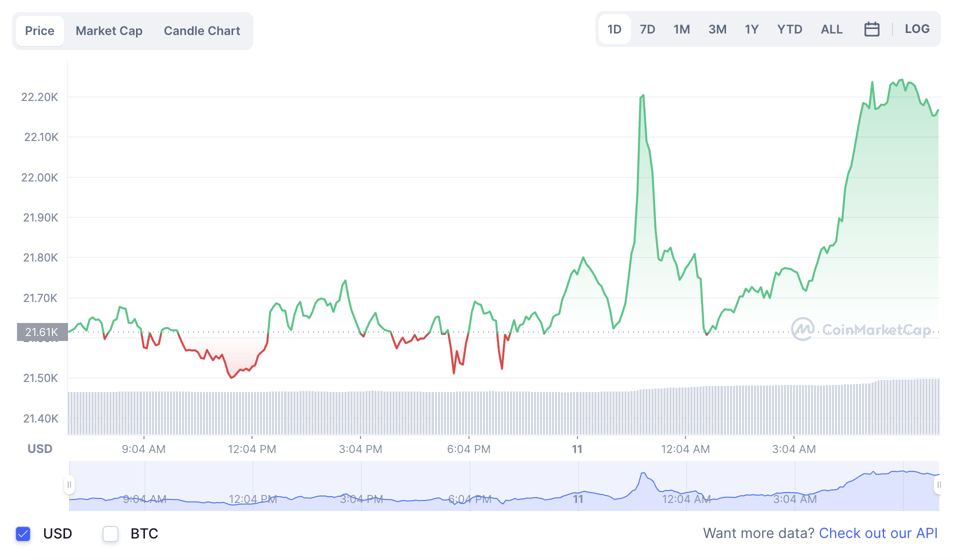Select the 1Y time range
963x560 pixels.
751,29
